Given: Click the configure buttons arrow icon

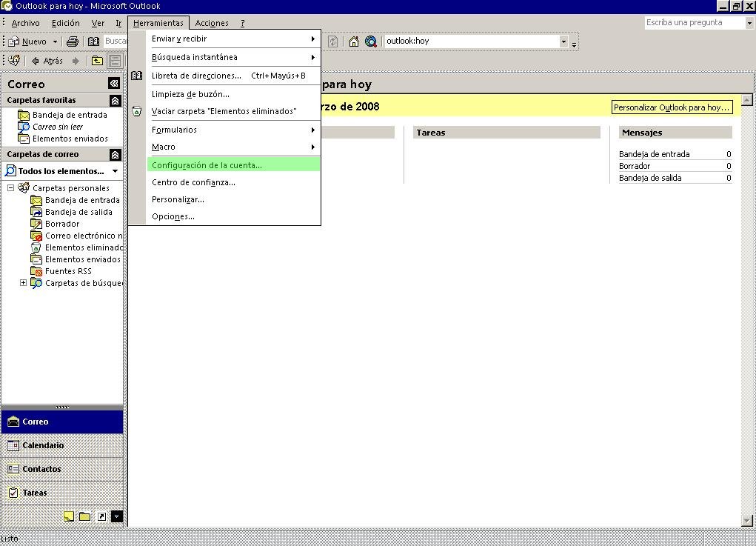Looking at the screenshot, I should click(117, 516).
